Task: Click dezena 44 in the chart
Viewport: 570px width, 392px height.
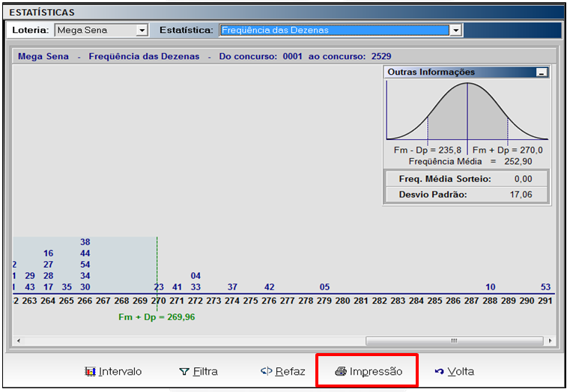Action: click(85, 254)
